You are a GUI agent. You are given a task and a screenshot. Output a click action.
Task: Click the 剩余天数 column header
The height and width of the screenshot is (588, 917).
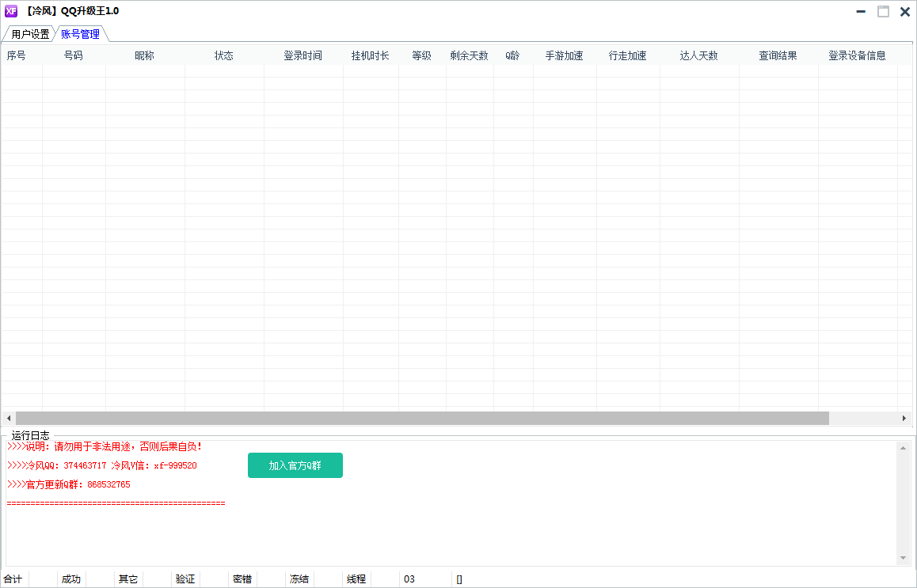click(x=469, y=55)
